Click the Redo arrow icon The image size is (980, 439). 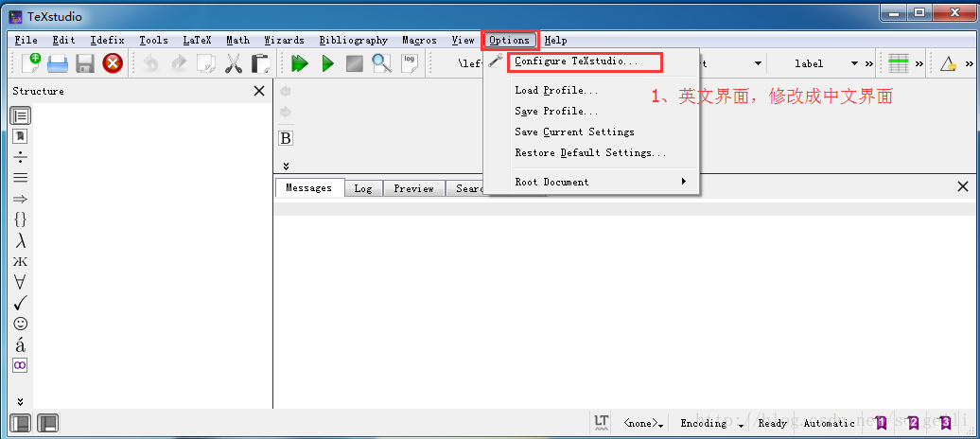pos(179,63)
